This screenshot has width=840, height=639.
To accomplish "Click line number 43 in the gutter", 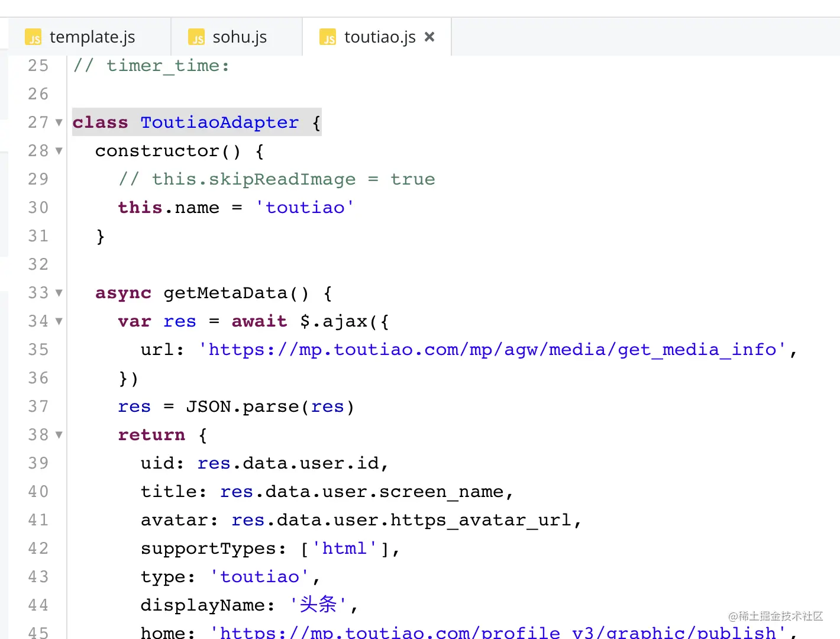I will point(38,576).
